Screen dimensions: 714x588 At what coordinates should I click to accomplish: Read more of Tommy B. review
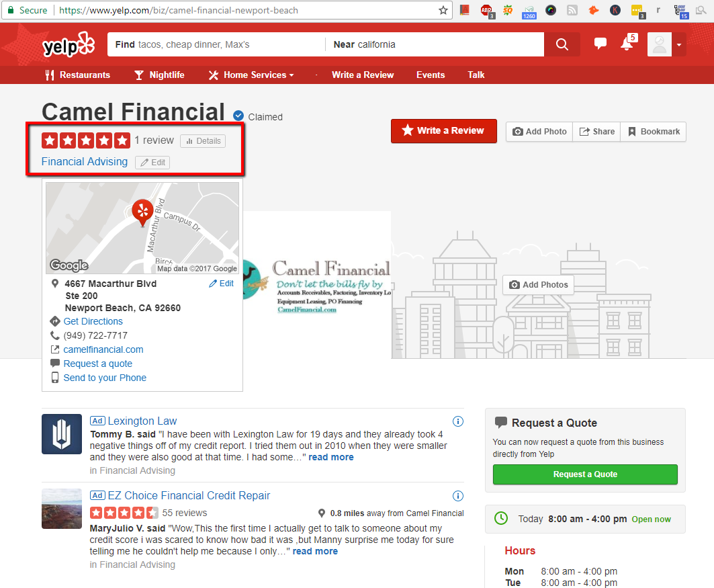331,457
